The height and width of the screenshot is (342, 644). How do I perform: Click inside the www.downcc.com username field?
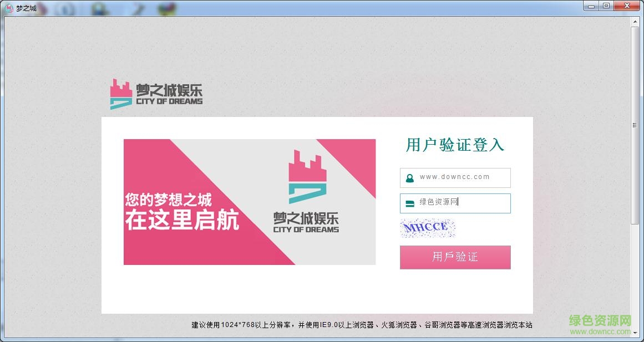click(460, 177)
